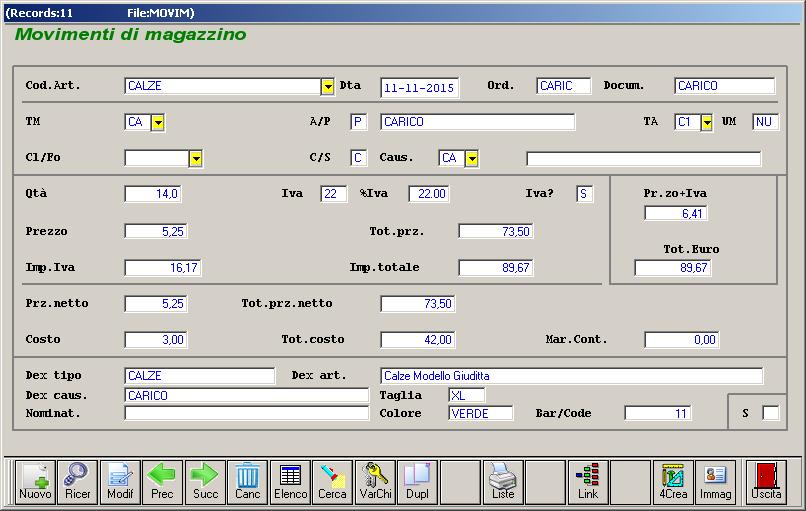Screen dimensions: 806x511
Task: Select the A/P field with P
Action: click(x=359, y=122)
